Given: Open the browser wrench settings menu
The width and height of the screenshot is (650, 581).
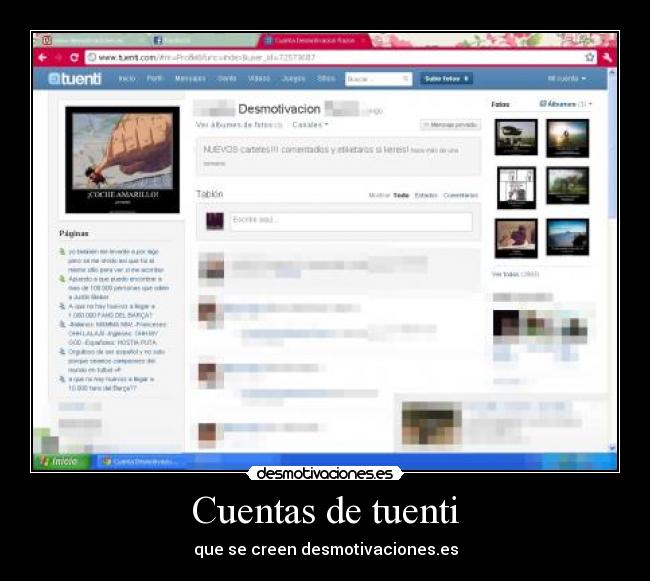Looking at the screenshot, I should (607, 57).
